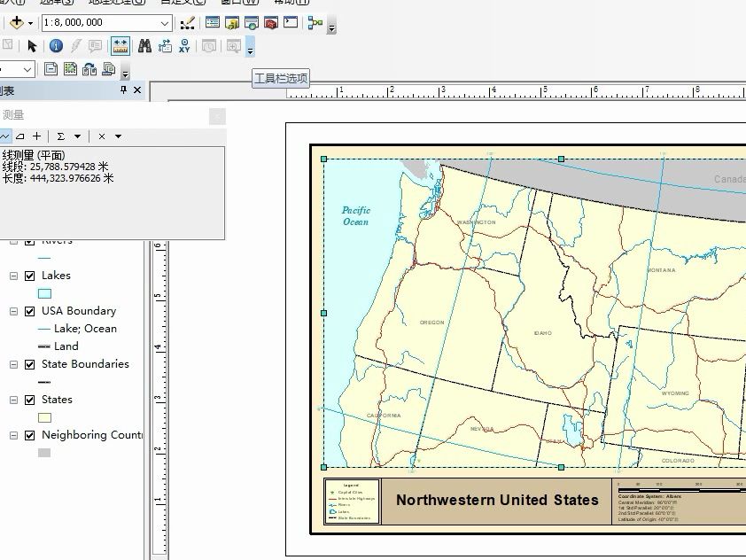The width and height of the screenshot is (746, 560).
Task: Open the Choose Units dropdown arrow
Action: (x=78, y=136)
